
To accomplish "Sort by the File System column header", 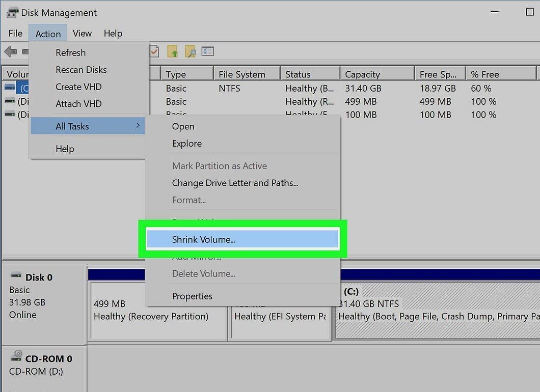I will click(x=247, y=74).
